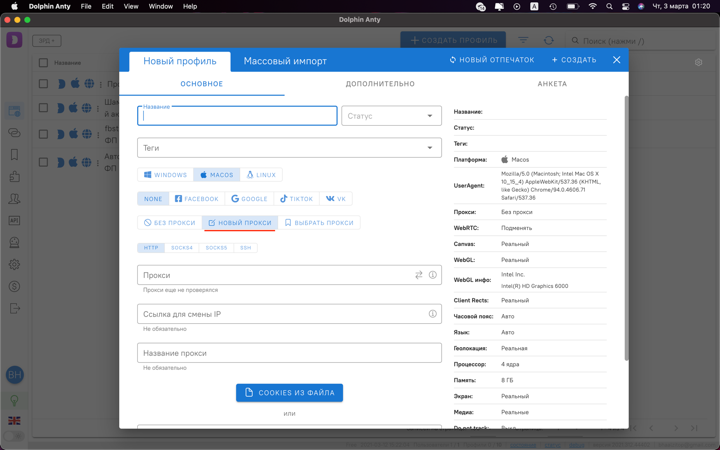Select the TikTok site button

click(x=296, y=199)
